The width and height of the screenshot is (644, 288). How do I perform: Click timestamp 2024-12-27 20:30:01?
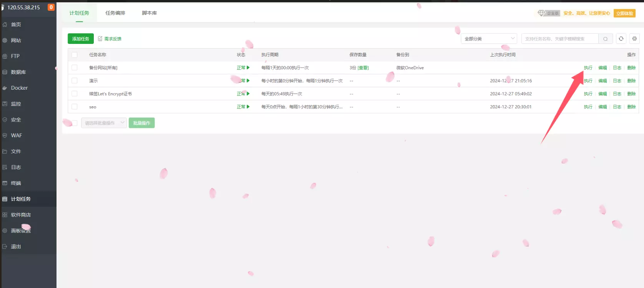511,107
